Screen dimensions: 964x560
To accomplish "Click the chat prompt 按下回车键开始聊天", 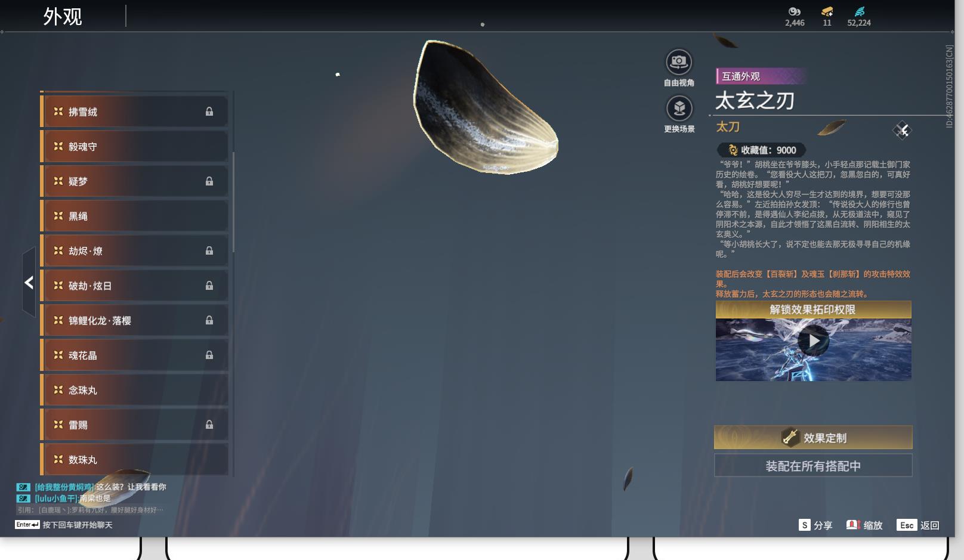I will (x=78, y=525).
